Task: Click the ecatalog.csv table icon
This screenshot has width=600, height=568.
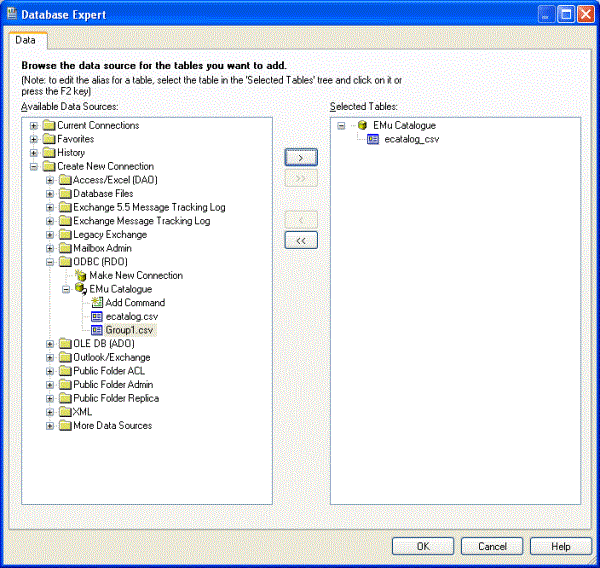Action: [97, 316]
